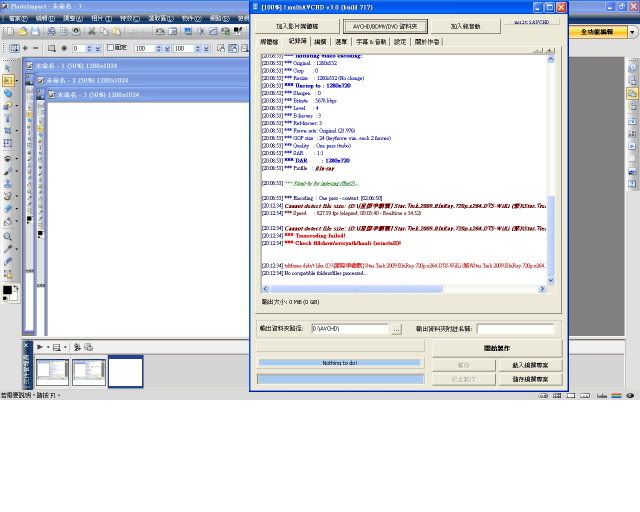Open dropdown beside the first 100 value
640x512 pixels.
[167, 49]
